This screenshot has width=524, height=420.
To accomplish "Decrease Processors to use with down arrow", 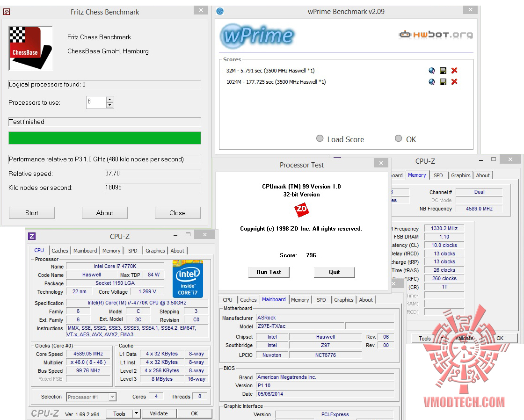I will click(109, 105).
